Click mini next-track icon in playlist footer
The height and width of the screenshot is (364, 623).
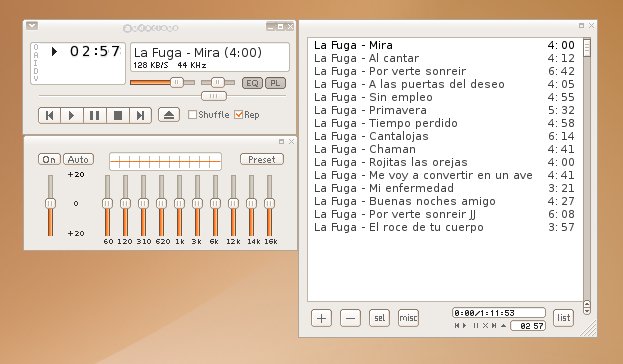(494, 325)
